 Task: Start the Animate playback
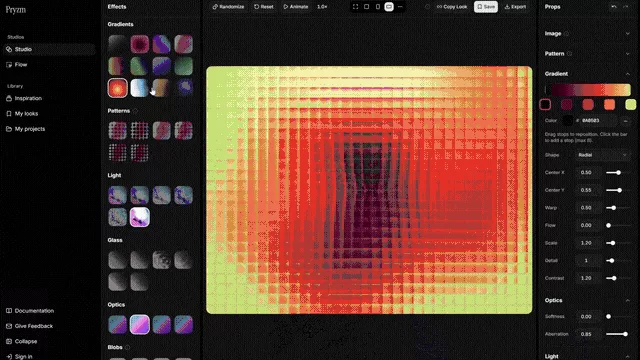pyautogui.click(x=296, y=7)
